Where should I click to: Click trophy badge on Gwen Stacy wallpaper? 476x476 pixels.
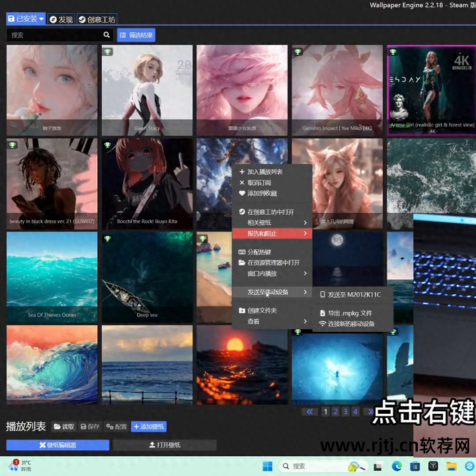108,52
